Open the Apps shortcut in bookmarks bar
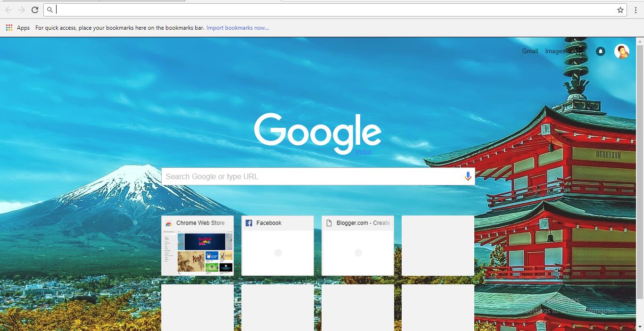Image resolution: width=644 pixels, height=331 pixels. click(18, 28)
